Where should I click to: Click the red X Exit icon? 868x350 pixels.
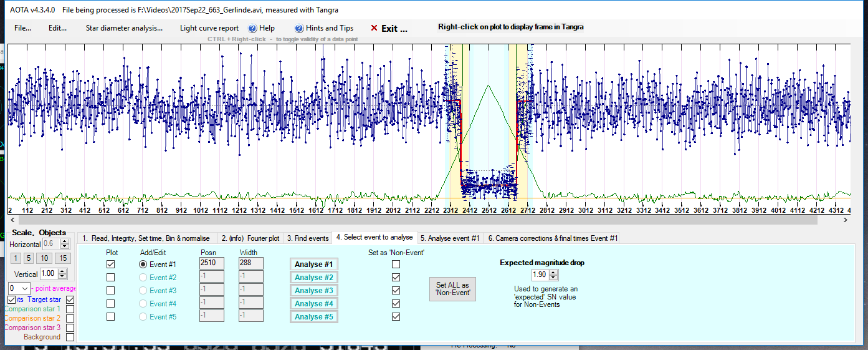[x=374, y=28]
